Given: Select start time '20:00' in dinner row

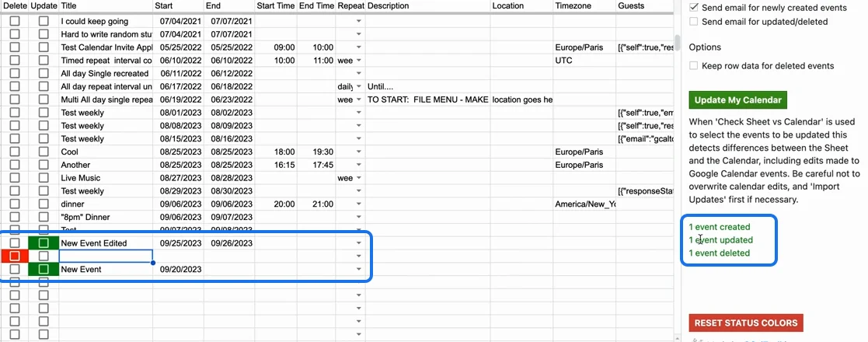Looking at the screenshot, I should (276, 204).
